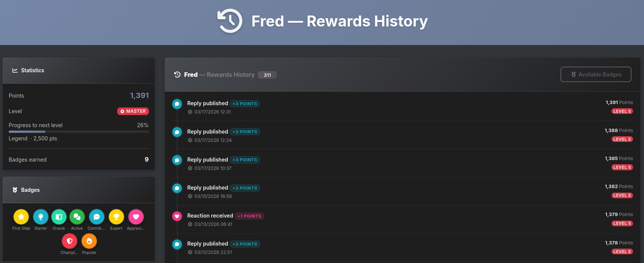Click the Oracle book badge
The width and height of the screenshot is (644, 263).
tap(59, 217)
